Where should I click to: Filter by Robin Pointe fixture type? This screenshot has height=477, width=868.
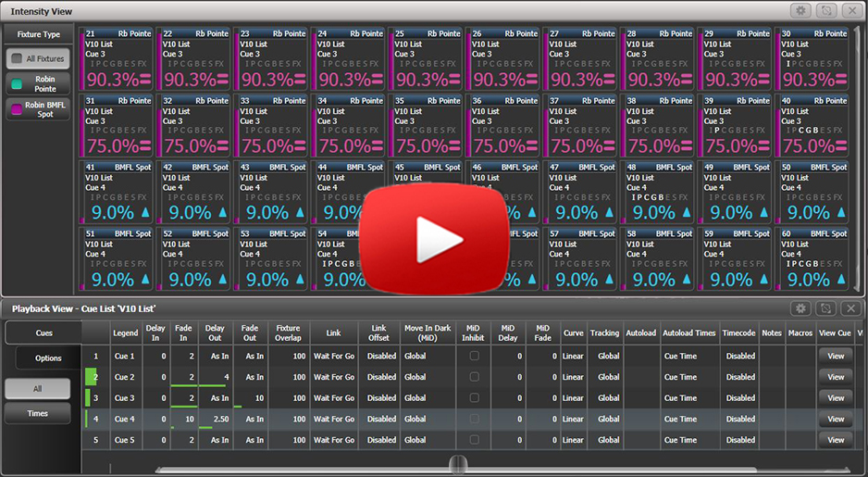[x=39, y=84]
